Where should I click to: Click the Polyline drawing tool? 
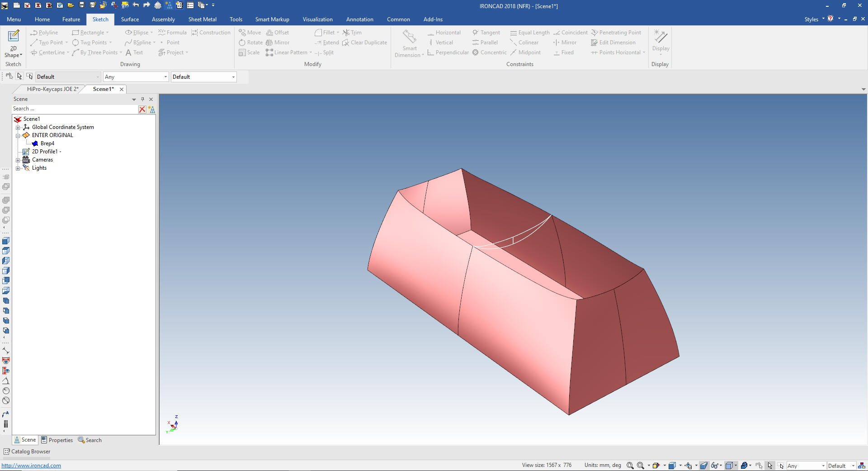coord(44,33)
